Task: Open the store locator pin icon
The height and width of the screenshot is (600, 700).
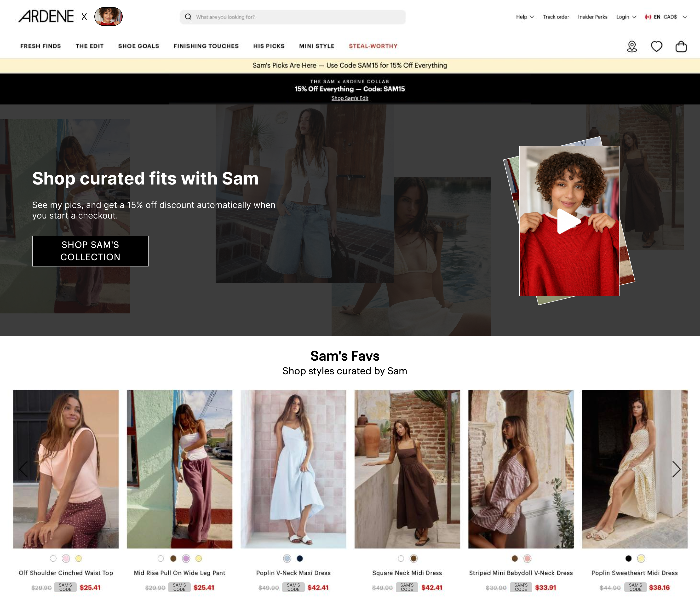Action: tap(632, 46)
